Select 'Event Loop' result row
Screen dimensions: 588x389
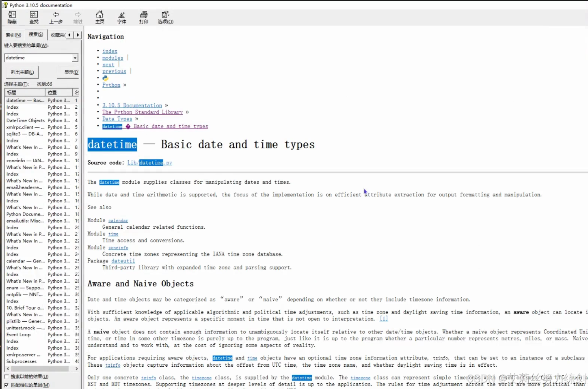pyautogui.click(x=42, y=335)
